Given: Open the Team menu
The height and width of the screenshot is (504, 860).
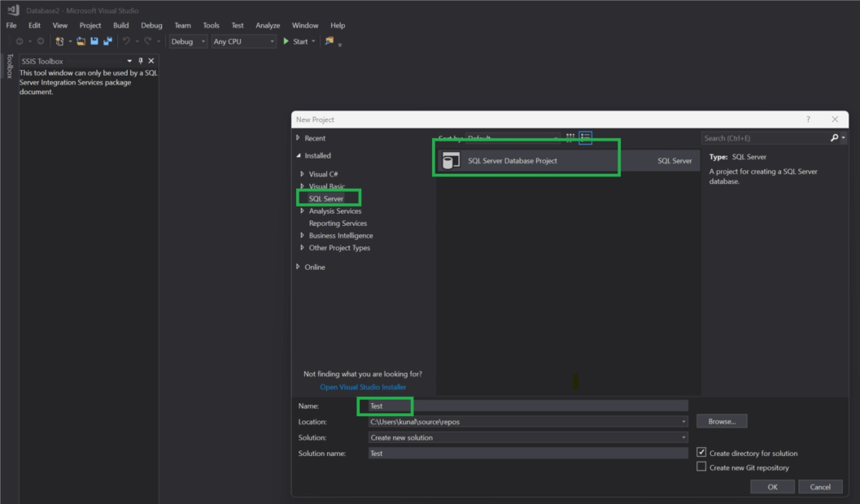Looking at the screenshot, I should pyautogui.click(x=182, y=25).
